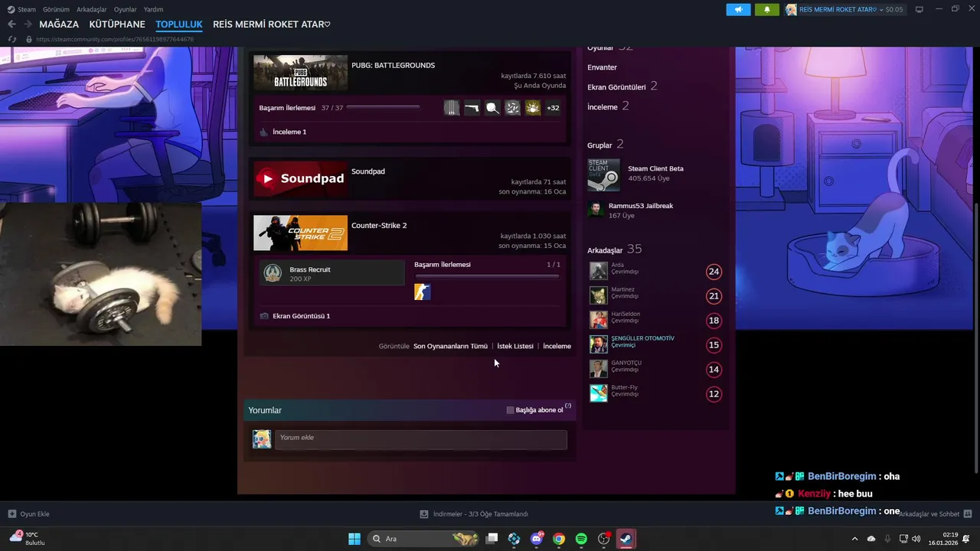
Task: Open the Steam Client Beta group avatar
Action: pyautogui.click(x=603, y=175)
